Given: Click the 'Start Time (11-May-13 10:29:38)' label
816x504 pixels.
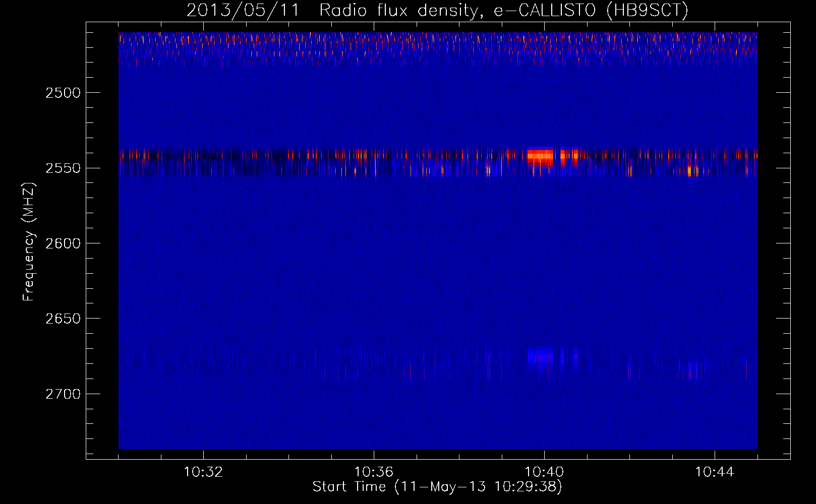Looking at the screenshot, I should [x=437, y=487].
